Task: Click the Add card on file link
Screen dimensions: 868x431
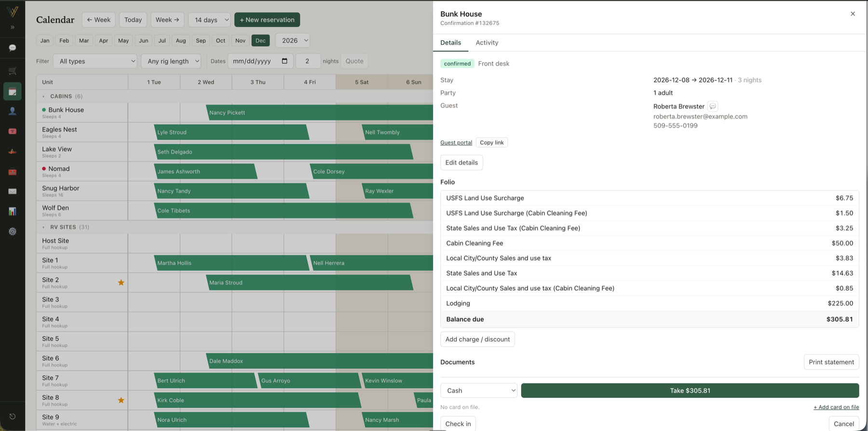Action: (x=836, y=407)
